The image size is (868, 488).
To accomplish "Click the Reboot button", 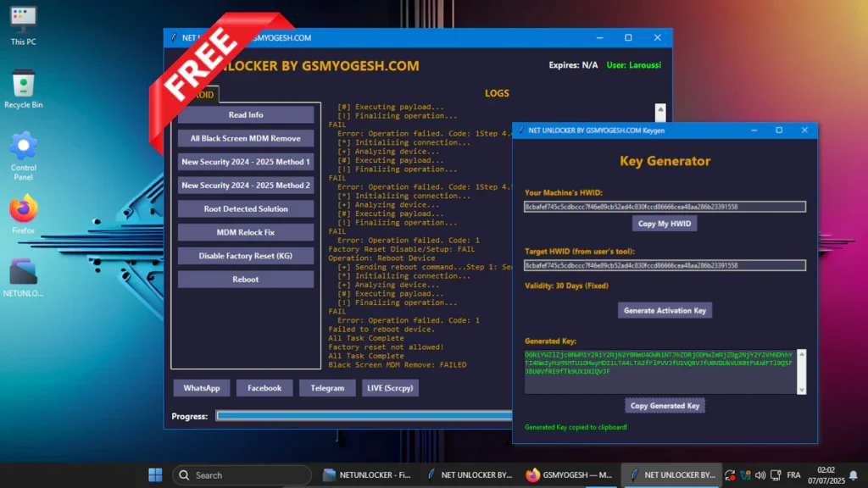I will tap(246, 279).
